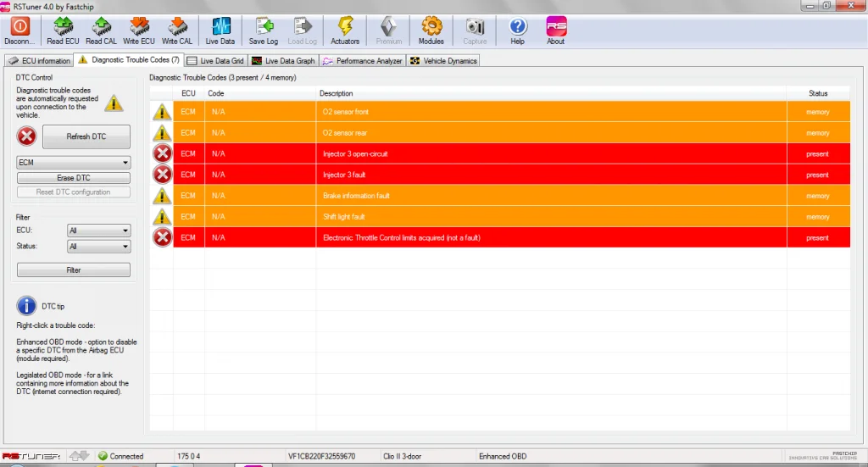Viewport: 868px width, 467px height.
Task: Click the Read ECU toolbar icon
Action: [63, 26]
